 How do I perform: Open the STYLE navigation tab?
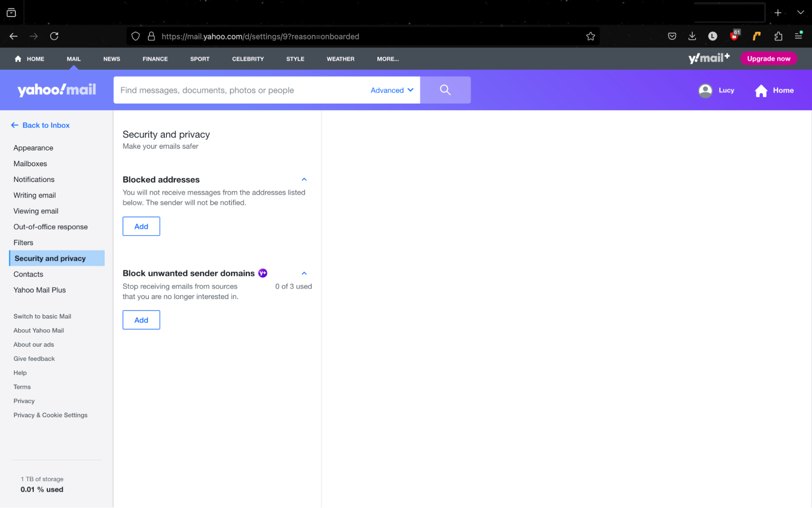coord(295,59)
